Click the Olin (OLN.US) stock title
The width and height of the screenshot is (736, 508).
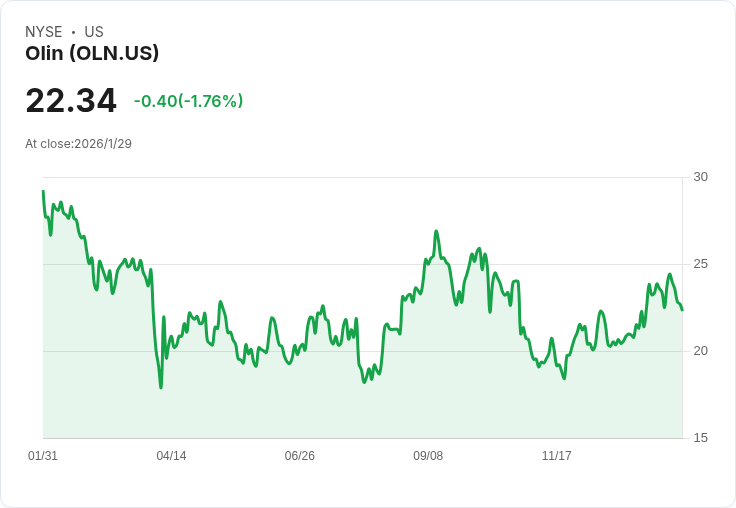point(92,54)
